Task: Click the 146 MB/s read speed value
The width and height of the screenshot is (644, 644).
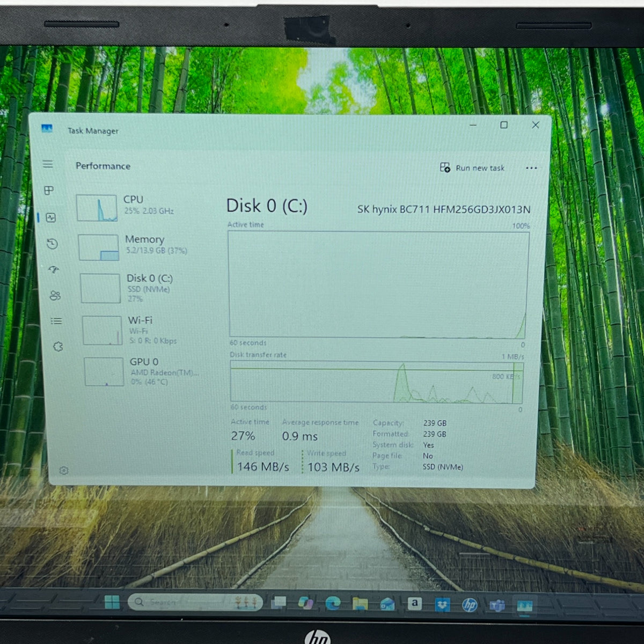Action: [x=263, y=467]
